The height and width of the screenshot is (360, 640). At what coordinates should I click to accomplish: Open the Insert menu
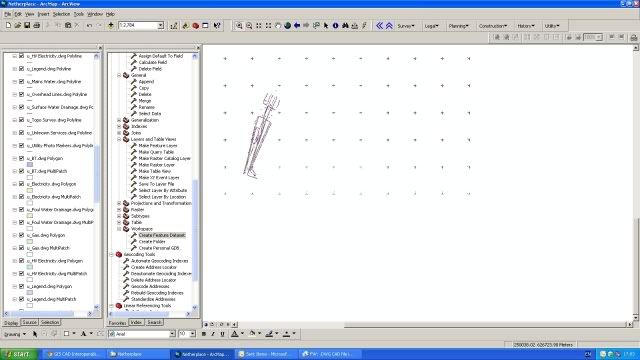tap(43, 14)
